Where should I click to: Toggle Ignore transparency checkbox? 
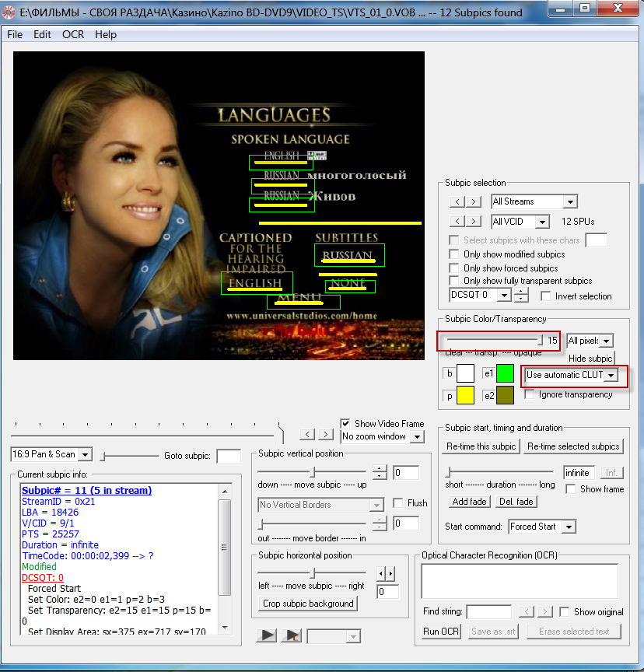pos(530,394)
